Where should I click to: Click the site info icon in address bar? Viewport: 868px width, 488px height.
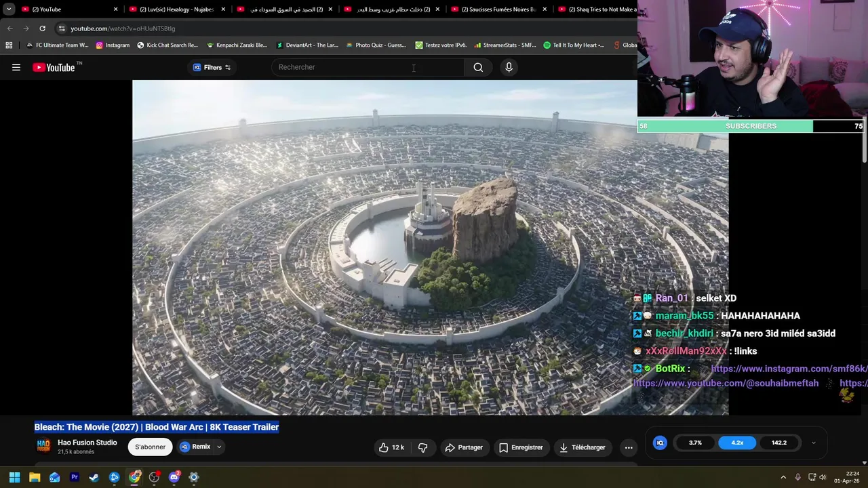point(62,28)
